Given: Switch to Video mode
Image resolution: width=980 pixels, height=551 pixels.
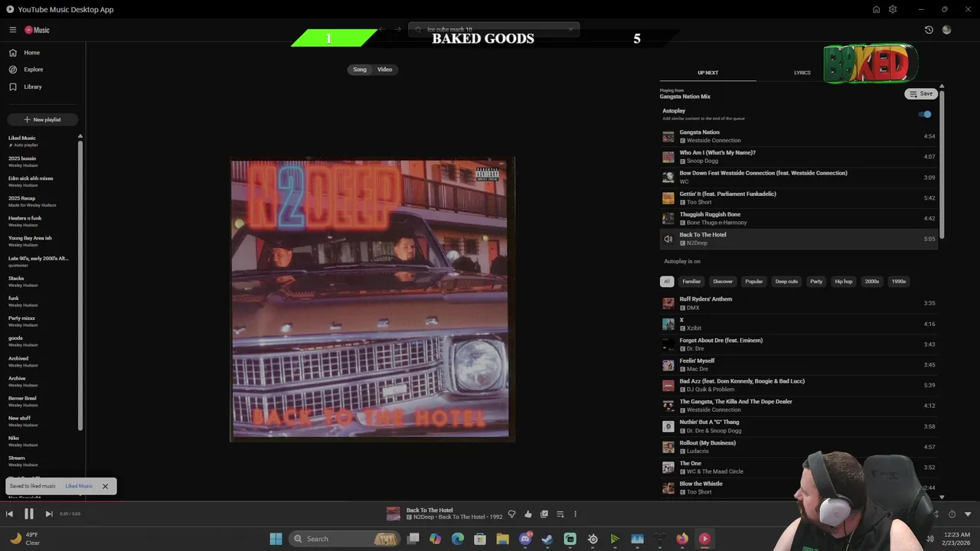Looking at the screenshot, I should [384, 70].
